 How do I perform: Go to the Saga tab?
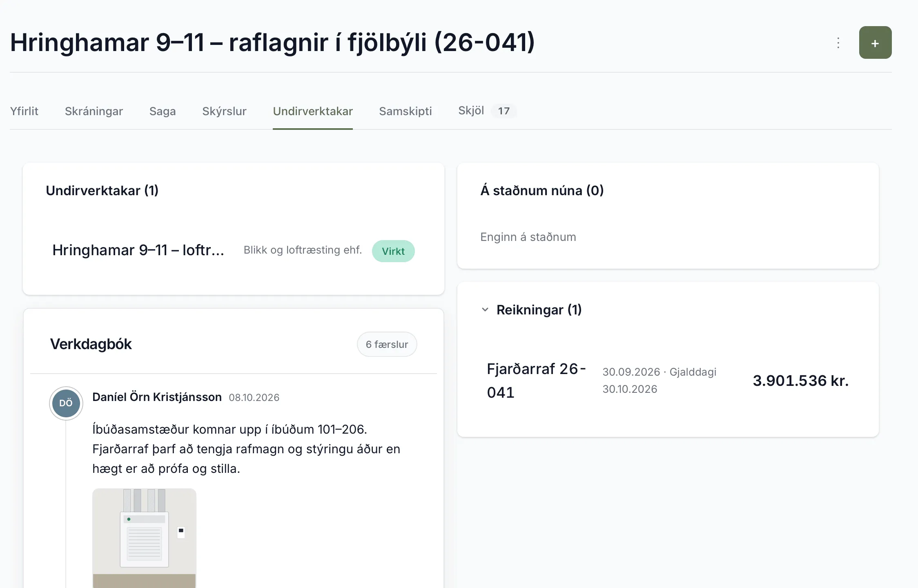pyautogui.click(x=163, y=111)
